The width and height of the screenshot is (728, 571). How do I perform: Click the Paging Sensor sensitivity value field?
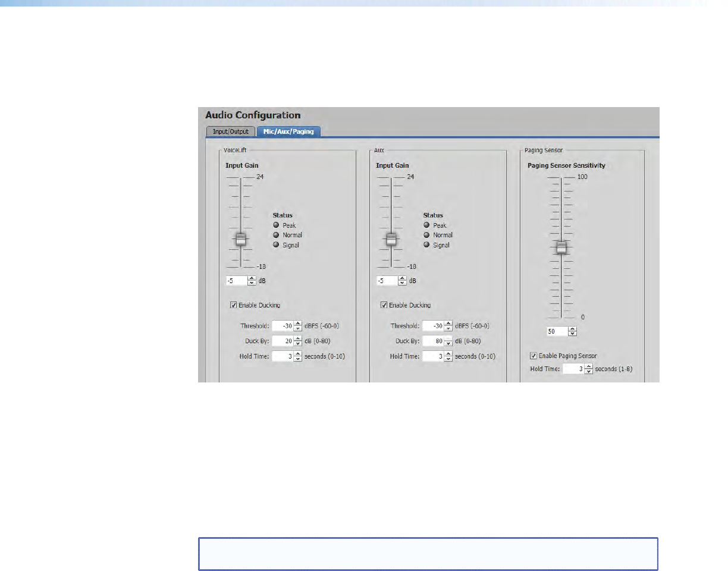point(558,331)
